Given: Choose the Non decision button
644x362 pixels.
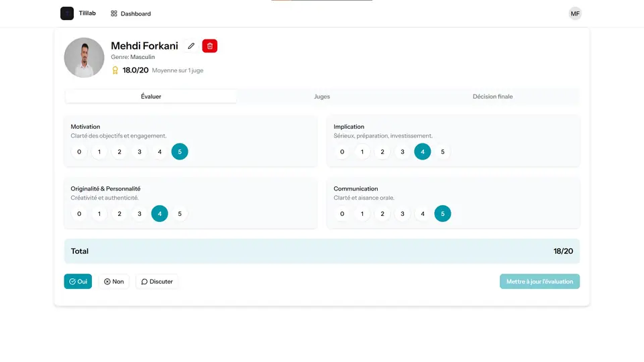Looking at the screenshot, I should (x=114, y=282).
